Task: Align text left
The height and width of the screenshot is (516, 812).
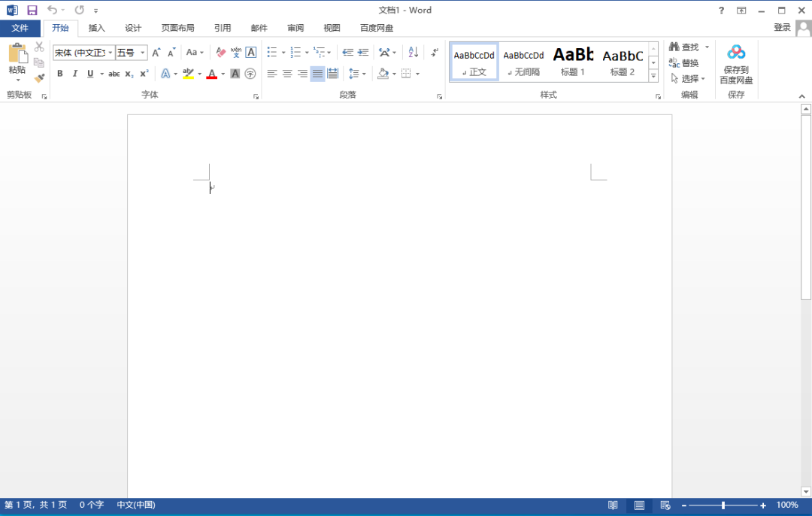Action: [x=272, y=74]
